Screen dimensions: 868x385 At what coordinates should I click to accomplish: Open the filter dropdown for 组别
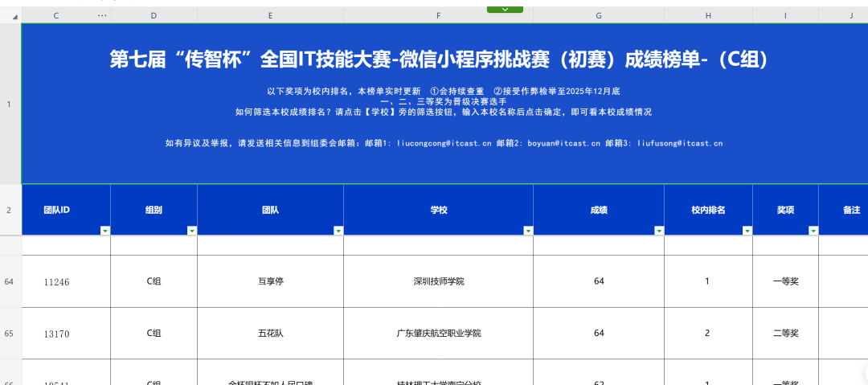(x=191, y=231)
